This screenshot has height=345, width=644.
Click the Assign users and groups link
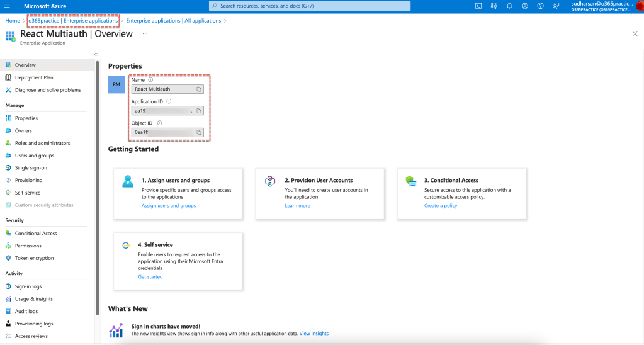pos(169,206)
